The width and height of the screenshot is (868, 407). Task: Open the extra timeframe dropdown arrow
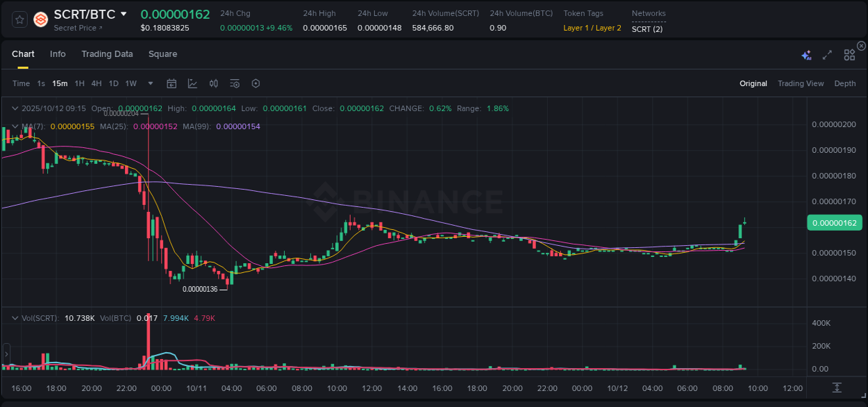[x=150, y=83]
